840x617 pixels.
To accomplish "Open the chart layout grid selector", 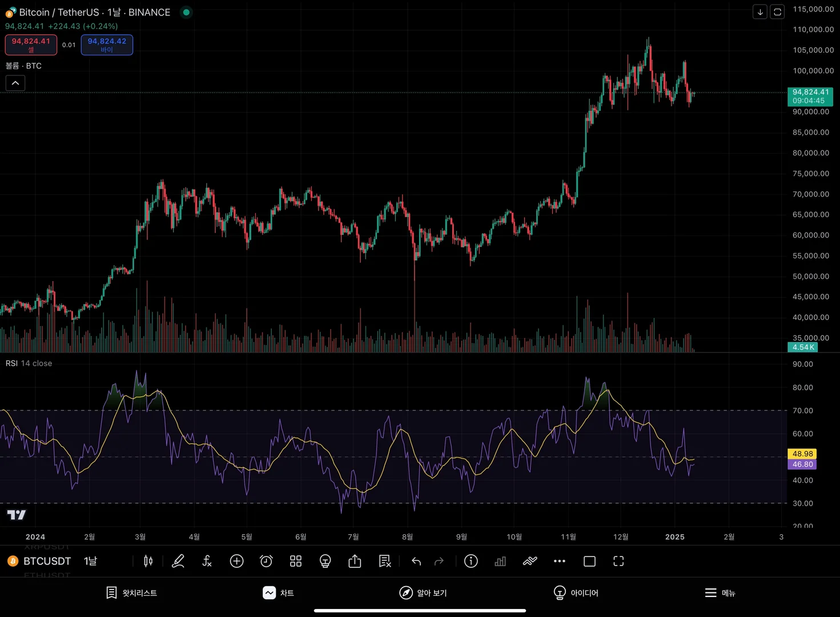I will click(x=296, y=561).
